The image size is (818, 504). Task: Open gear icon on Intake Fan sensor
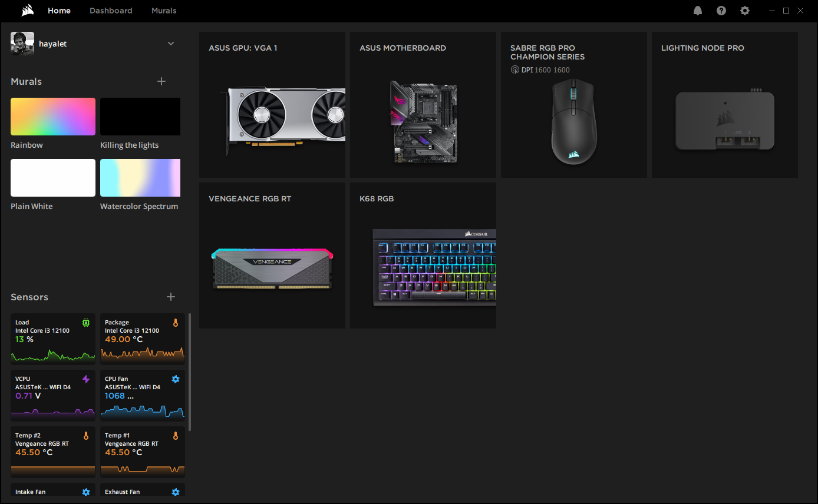pos(86,492)
